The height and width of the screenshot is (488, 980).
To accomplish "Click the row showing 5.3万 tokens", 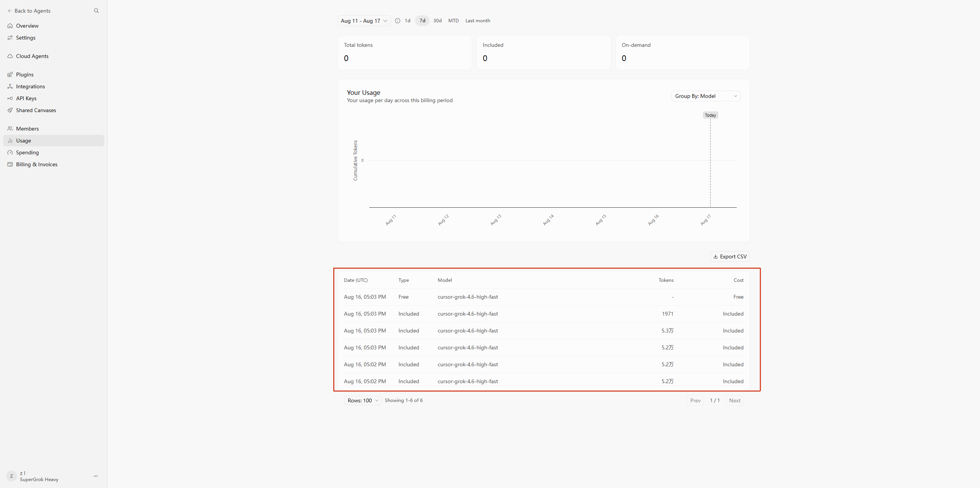I will click(543, 331).
